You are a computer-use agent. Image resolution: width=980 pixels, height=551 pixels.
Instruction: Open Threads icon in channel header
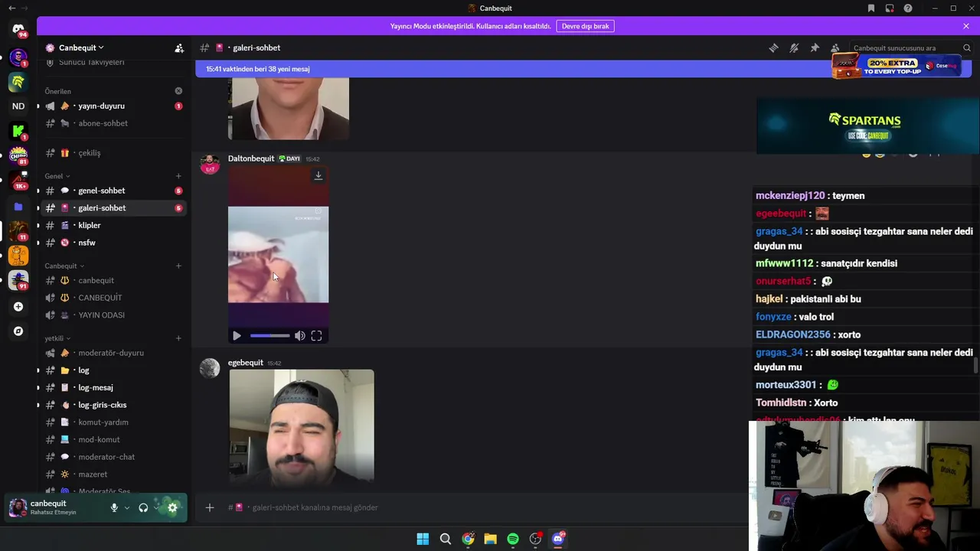(x=773, y=47)
